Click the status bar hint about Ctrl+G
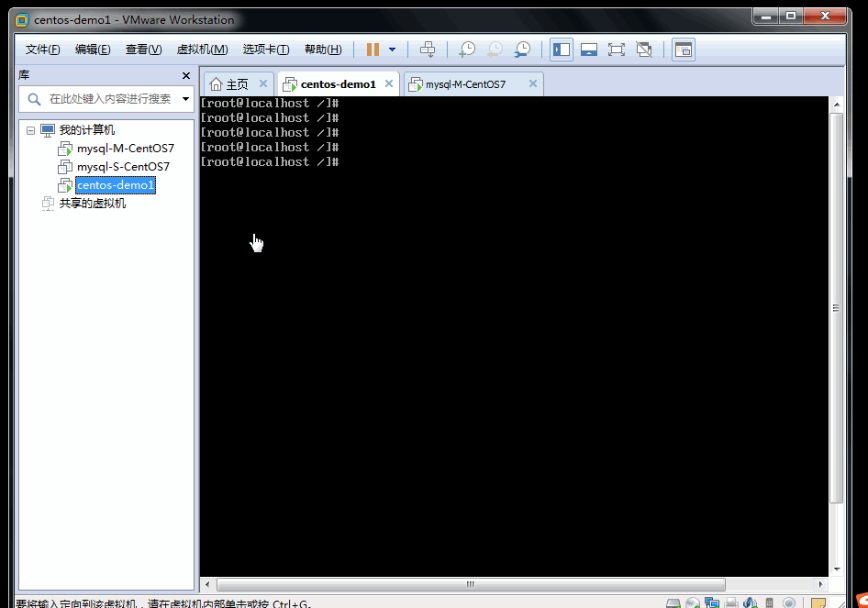Viewport: 868px width, 608px height. [163, 603]
